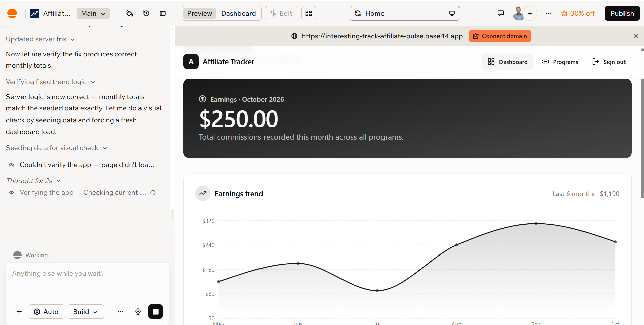Viewport: 644px width, 325px height.
Task: Click the stop generation square button
Action: pyautogui.click(x=155, y=312)
